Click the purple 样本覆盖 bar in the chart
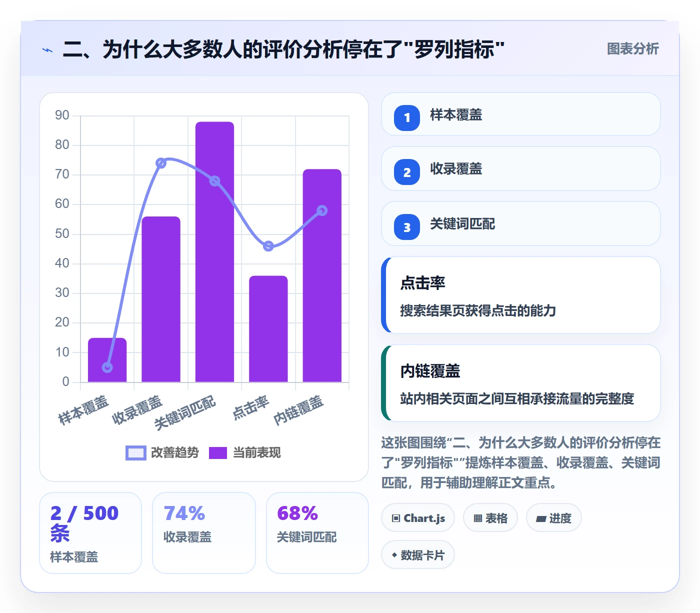Image resolution: width=700 pixels, height=613 pixels. pyautogui.click(x=107, y=360)
